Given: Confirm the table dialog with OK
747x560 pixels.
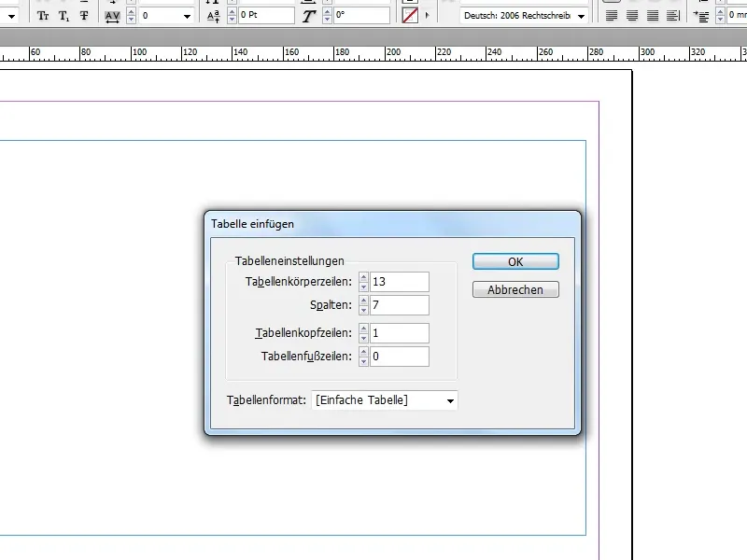Looking at the screenshot, I should click(x=515, y=261).
